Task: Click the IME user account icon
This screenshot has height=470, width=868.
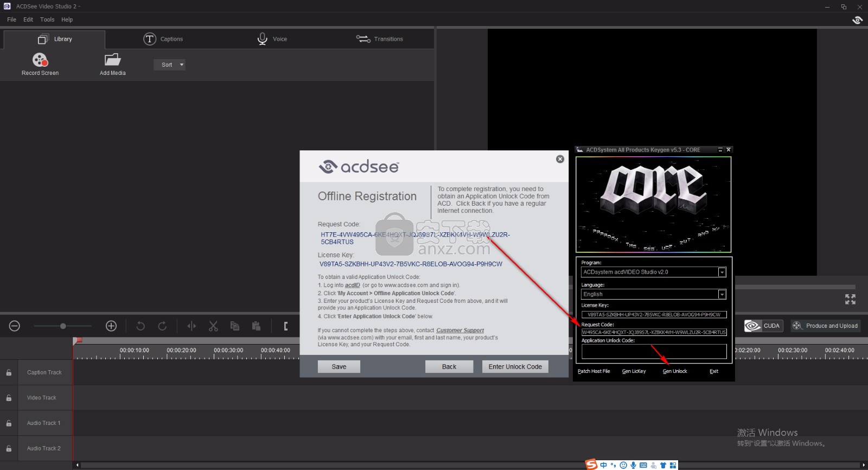Action: tap(653, 465)
